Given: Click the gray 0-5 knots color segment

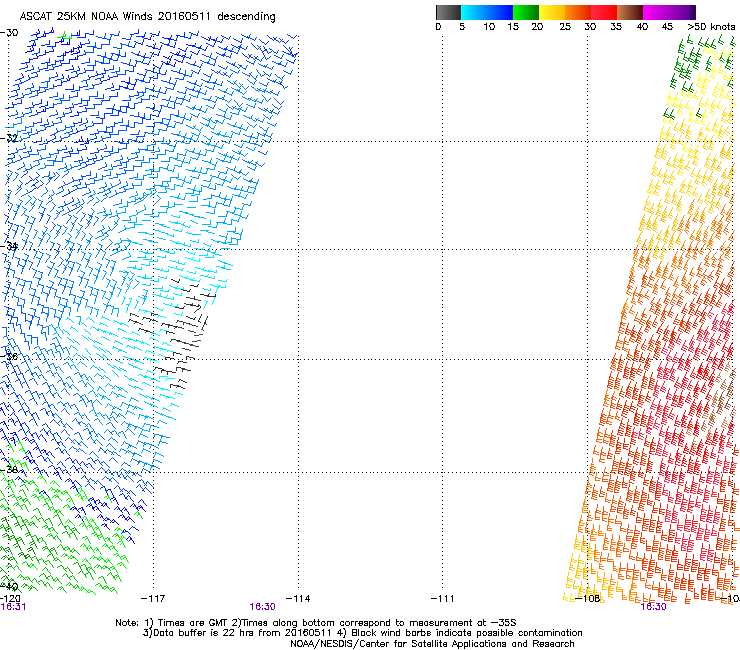Looking at the screenshot, I should 448,12.
